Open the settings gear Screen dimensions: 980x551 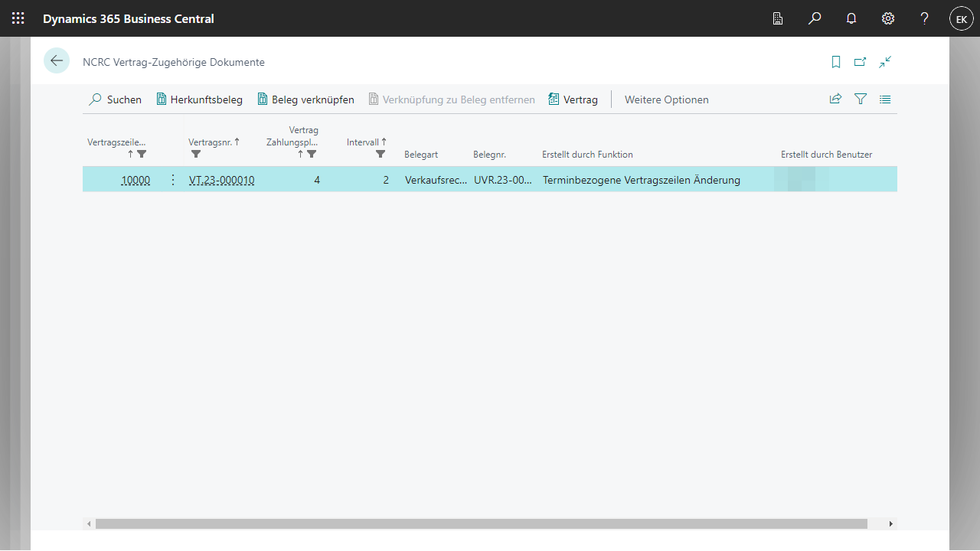[888, 18]
